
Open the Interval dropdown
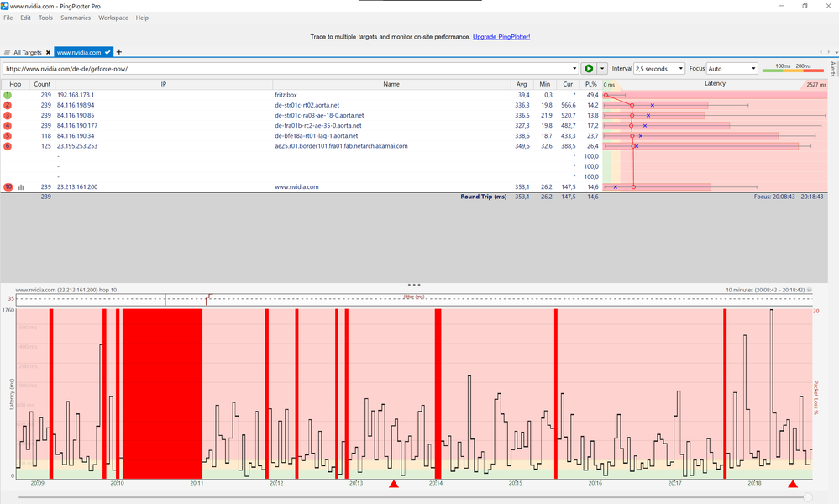(658, 69)
